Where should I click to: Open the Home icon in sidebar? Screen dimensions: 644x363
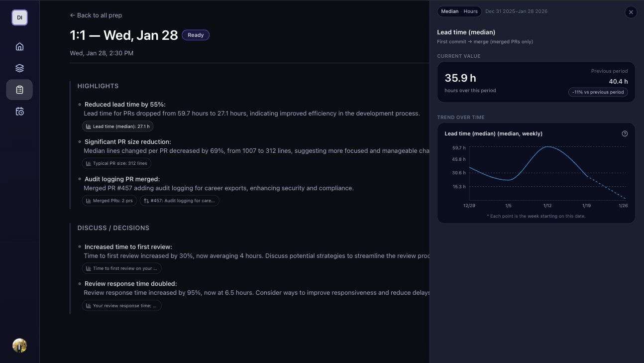(x=19, y=47)
